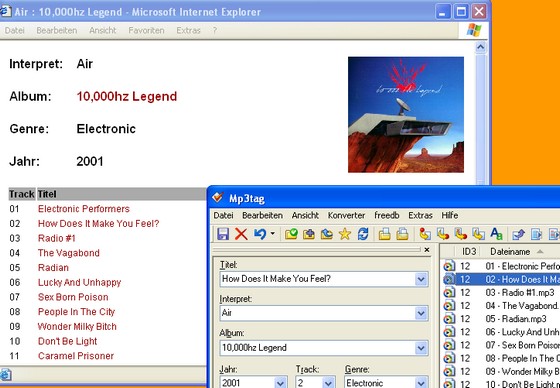
Task: Select file '03 - Radio #1.mp3' in list
Action: [x=520, y=293]
